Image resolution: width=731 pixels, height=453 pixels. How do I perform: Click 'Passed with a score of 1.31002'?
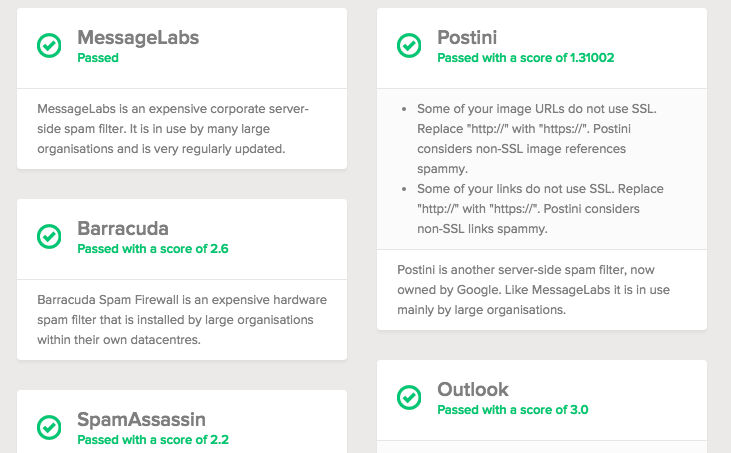point(525,58)
